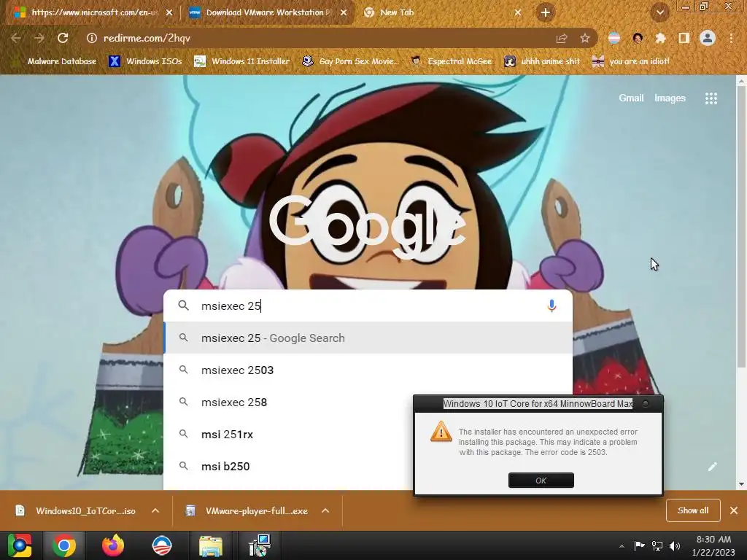Click Show all downloads
This screenshot has width=747, height=560.
tap(693, 510)
